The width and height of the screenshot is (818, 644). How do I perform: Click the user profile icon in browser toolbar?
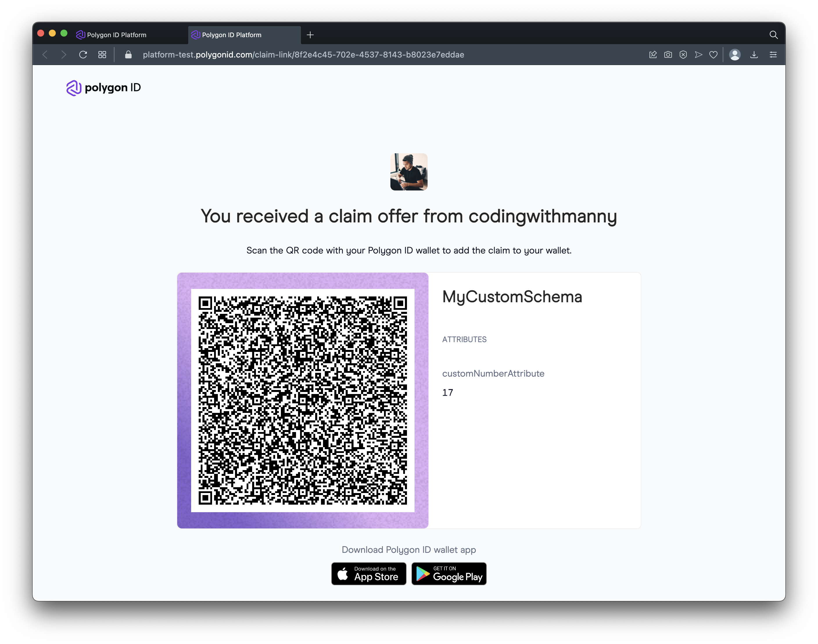[x=736, y=55]
